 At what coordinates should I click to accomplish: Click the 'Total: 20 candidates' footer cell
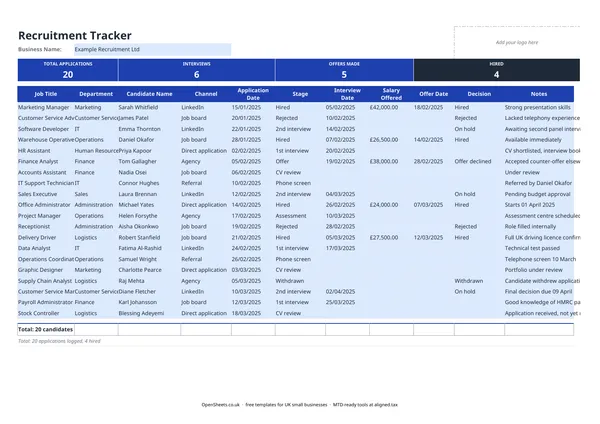click(46, 329)
